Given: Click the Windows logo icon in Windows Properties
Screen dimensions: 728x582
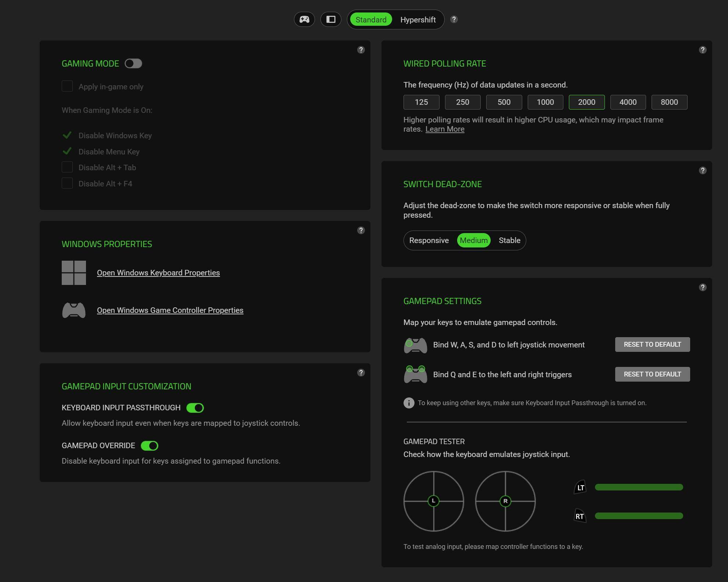Looking at the screenshot, I should pos(74,273).
